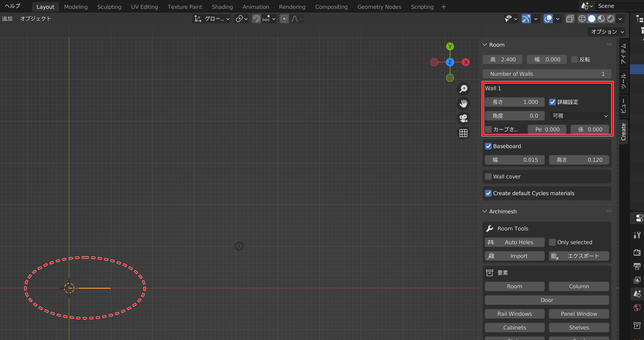Enable the Wall cover checkbox
The width and height of the screenshot is (644, 340).
488,177
